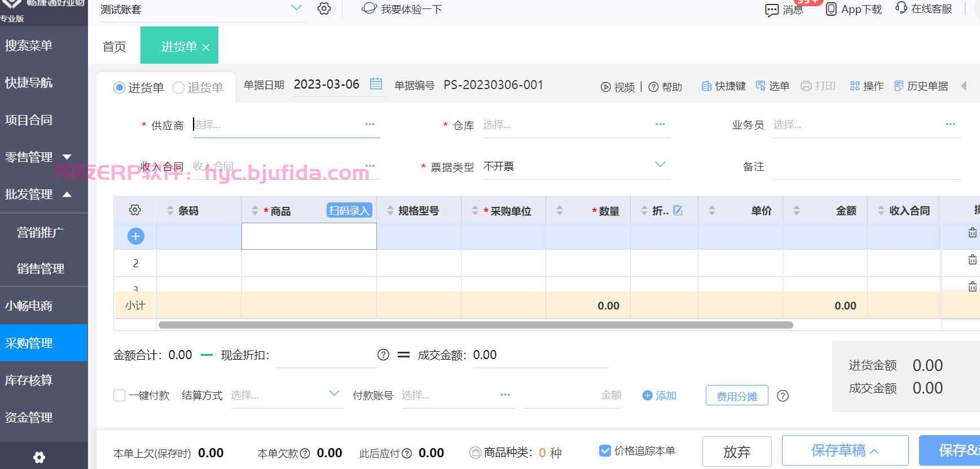Open 营销推广 submenu item

[x=41, y=232]
